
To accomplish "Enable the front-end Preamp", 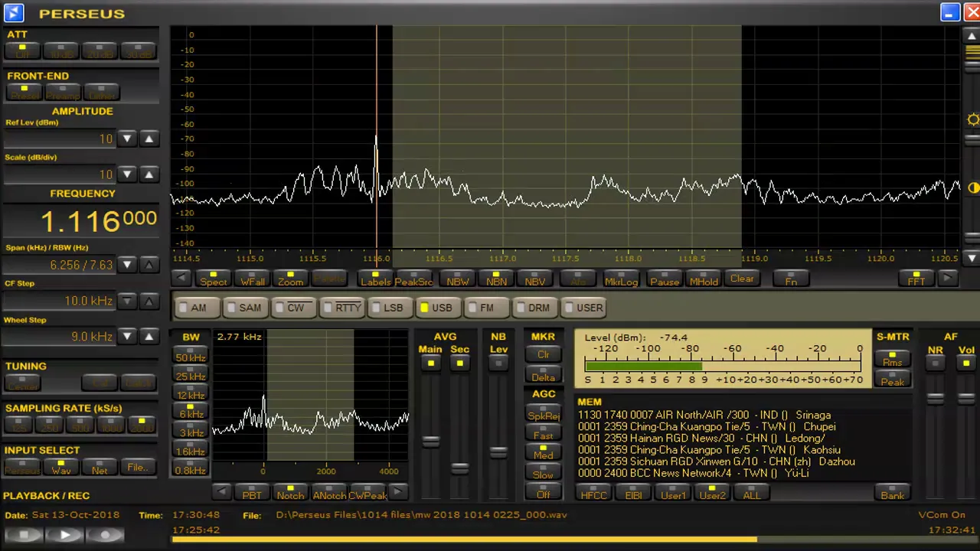I will (x=63, y=94).
